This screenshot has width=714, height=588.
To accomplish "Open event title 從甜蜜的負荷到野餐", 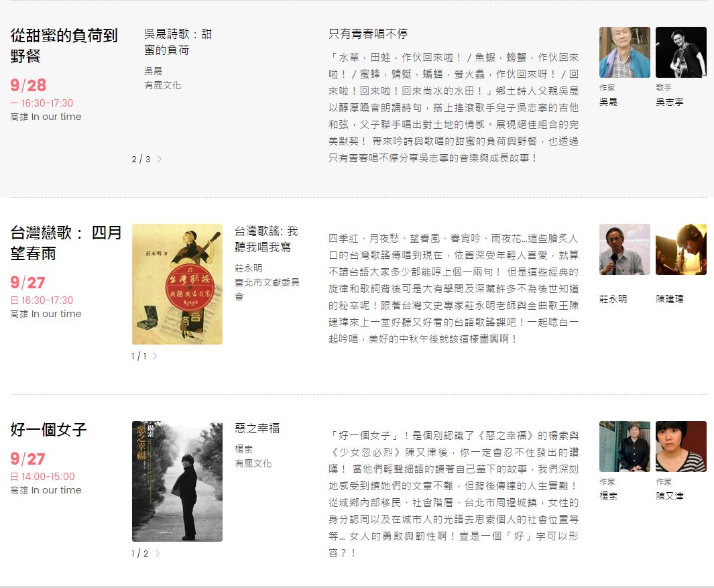I will (64, 46).
